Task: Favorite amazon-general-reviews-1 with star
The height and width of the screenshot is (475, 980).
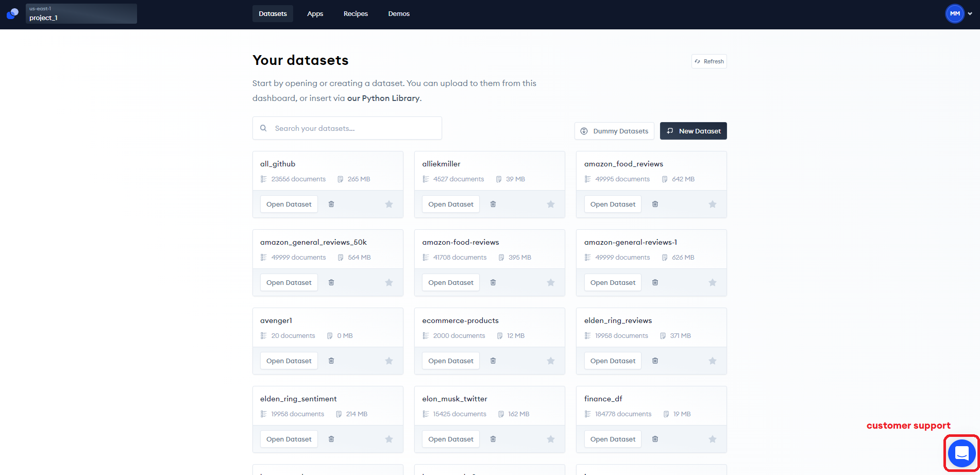Action: (713, 282)
